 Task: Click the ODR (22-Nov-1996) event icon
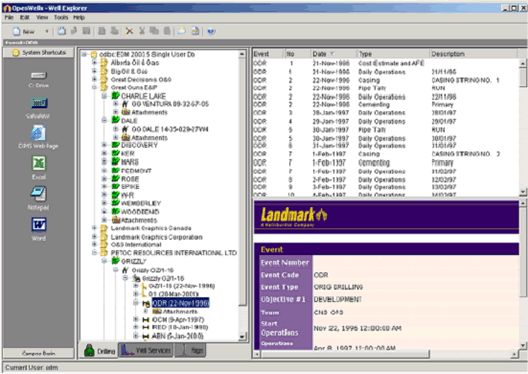(x=146, y=304)
